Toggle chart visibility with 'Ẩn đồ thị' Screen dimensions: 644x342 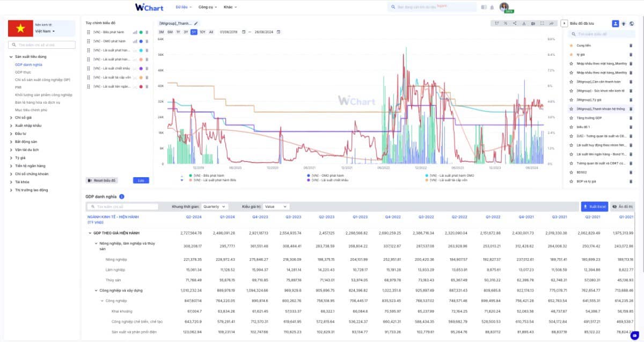click(x=623, y=206)
